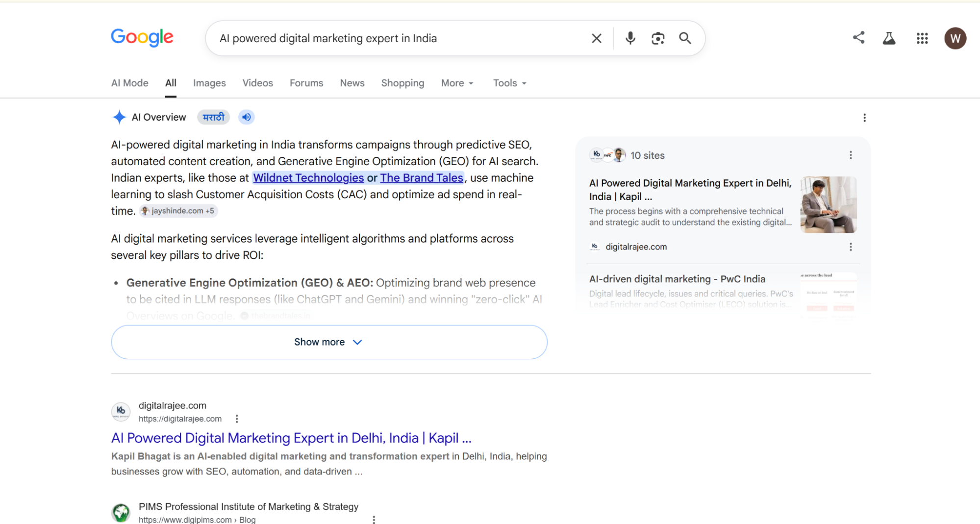
Task: Select the All results tab
Action: 171,83
